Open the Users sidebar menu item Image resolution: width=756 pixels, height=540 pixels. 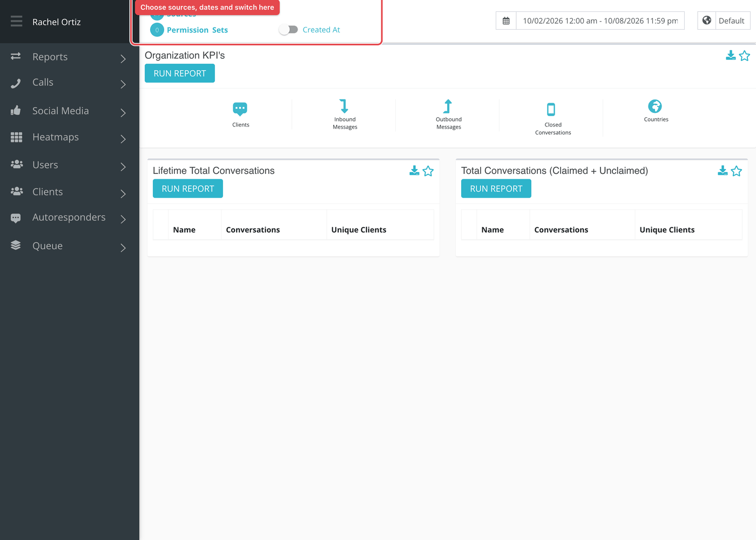(x=70, y=165)
